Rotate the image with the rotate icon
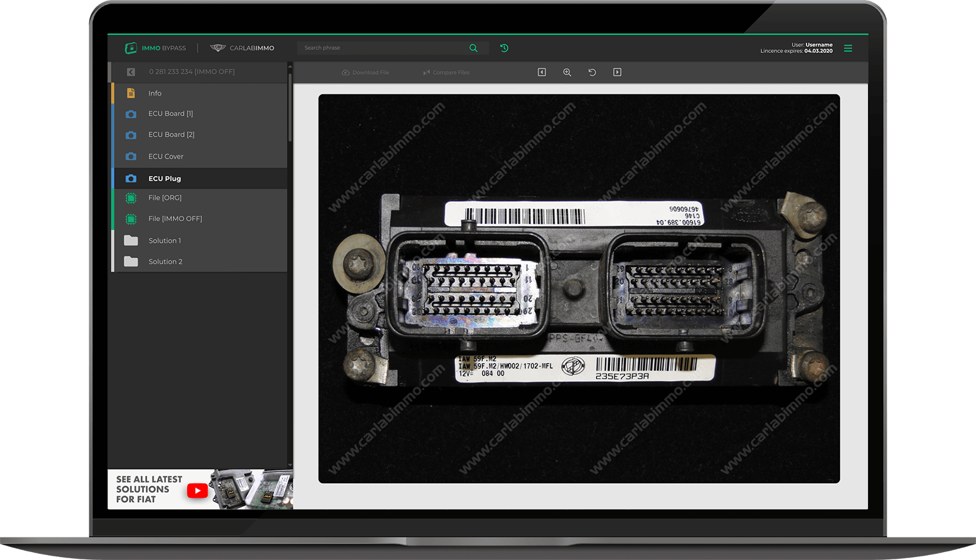Viewport: 976px width, 560px height. 592,72
